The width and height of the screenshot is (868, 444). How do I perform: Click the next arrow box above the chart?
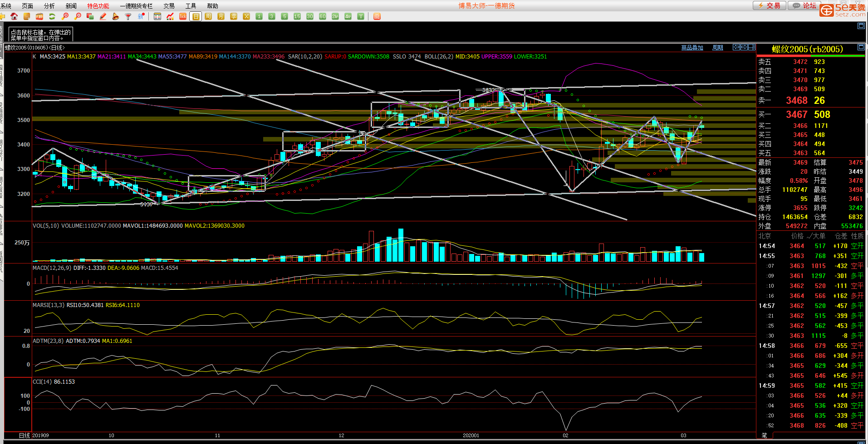[x=744, y=47]
